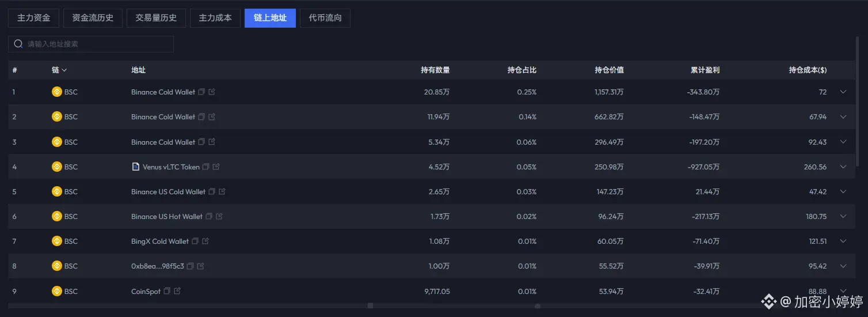Click the CoinSpot address name
Screen dimensions: 868x317
[146, 292]
